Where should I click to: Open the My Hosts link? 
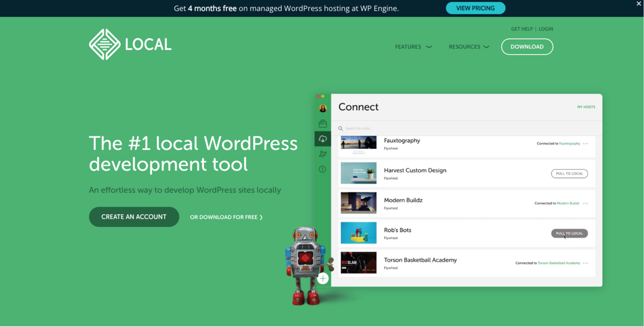tap(586, 107)
